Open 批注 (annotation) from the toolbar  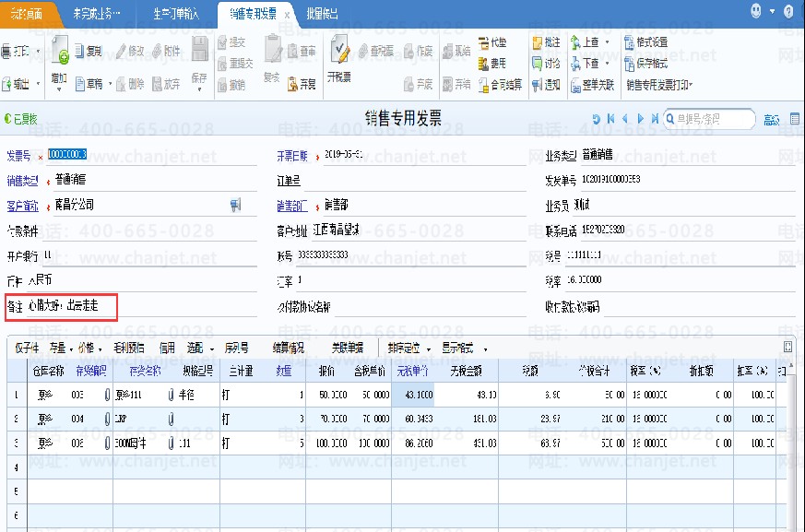[546, 42]
